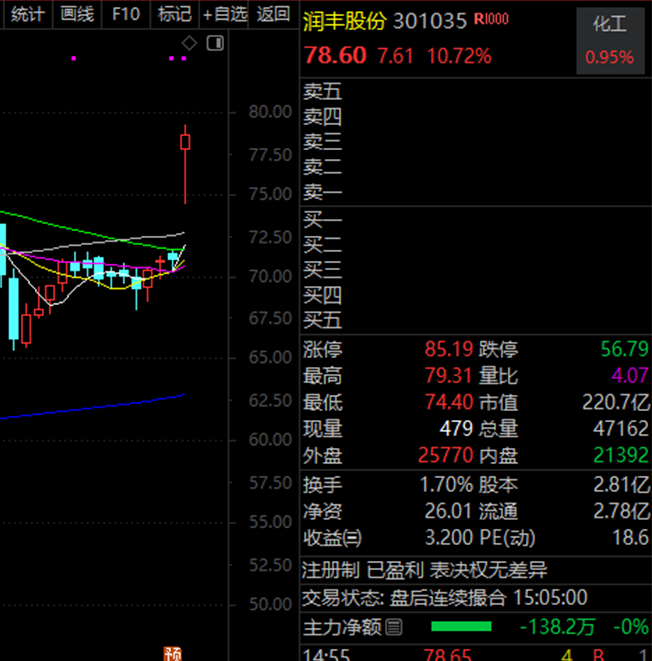Image resolution: width=652 pixels, height=661 pixels.
Task: Click 买一 buy level row
Action: (x=476, y=220)
